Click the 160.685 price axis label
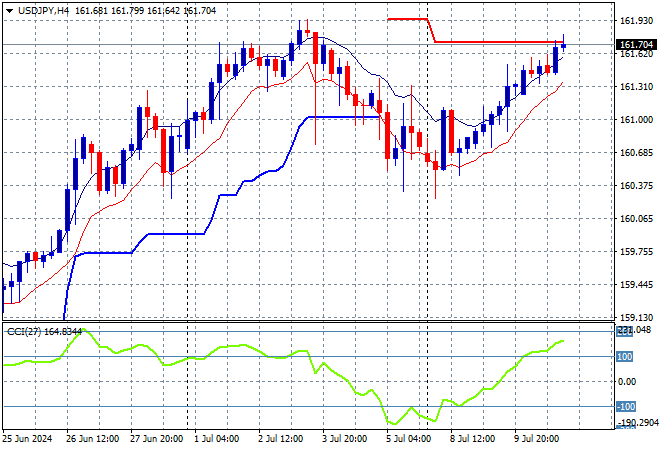The width and height of the screenshot is (660, 450). (636, 152)
